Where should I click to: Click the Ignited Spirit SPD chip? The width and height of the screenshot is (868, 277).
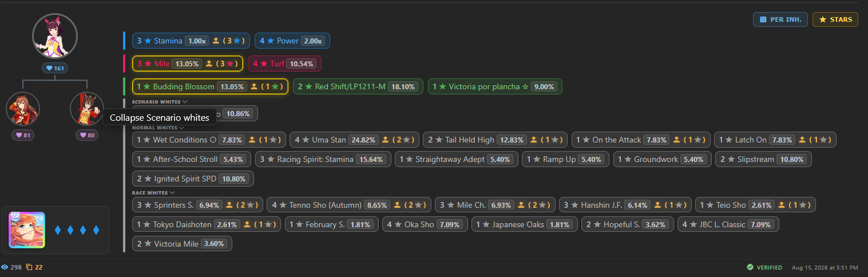click(x=193, y=179)
